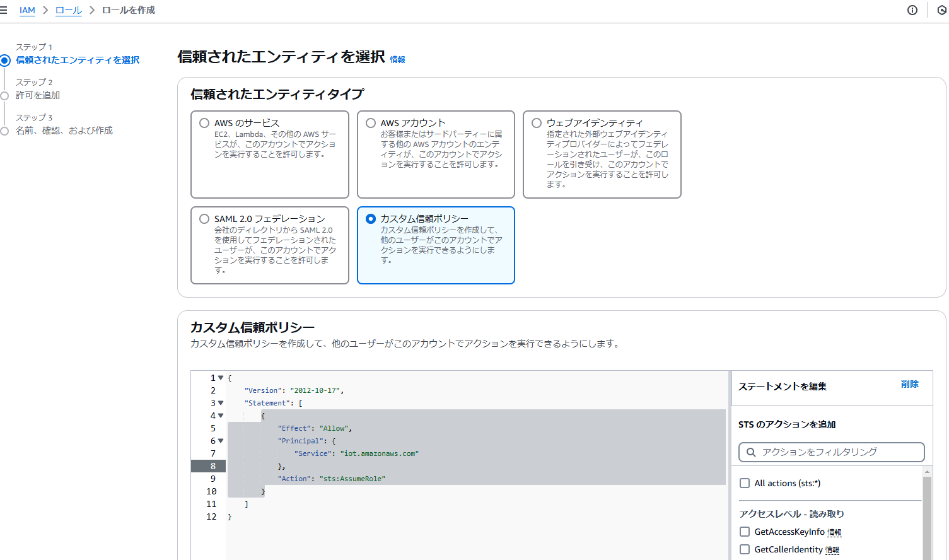Viewport: 949px width, 560px height.
Task: Select the カスタム信頼ポリシー radio option
Action: coord(371,219)
